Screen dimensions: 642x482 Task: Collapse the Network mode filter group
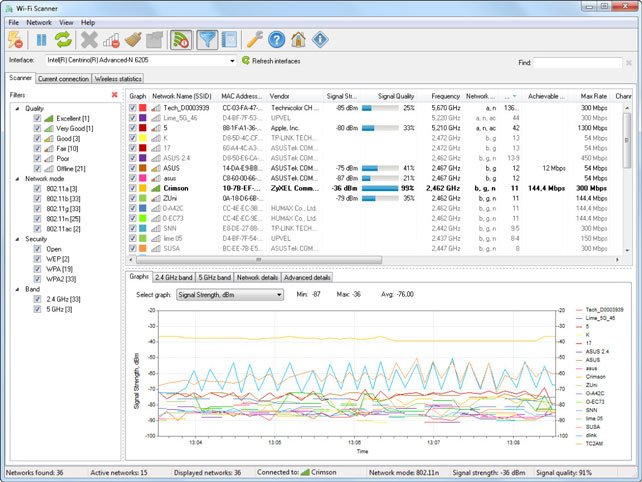(x=17, y=179)
